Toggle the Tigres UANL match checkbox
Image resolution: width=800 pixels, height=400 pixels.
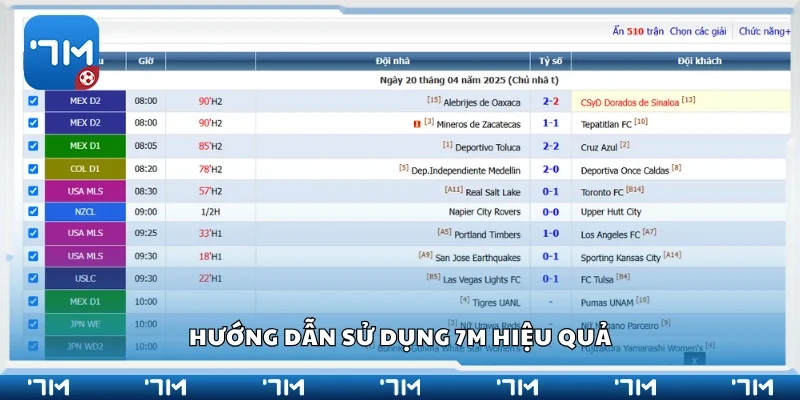[33, 301]
